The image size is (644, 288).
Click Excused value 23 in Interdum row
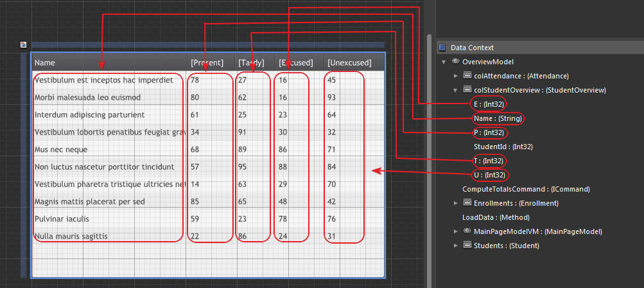[x=283, y=115]
